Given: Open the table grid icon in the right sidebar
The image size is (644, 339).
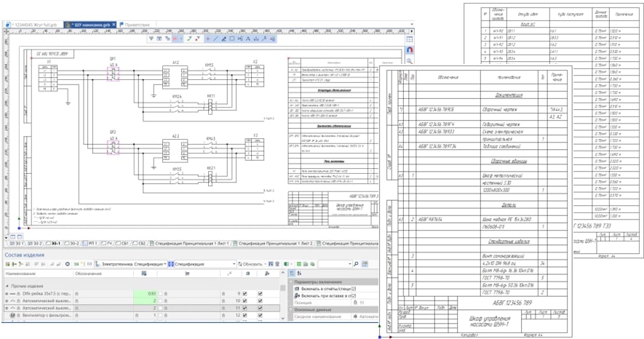Looking at the screenshot, I should coord(410,39).
